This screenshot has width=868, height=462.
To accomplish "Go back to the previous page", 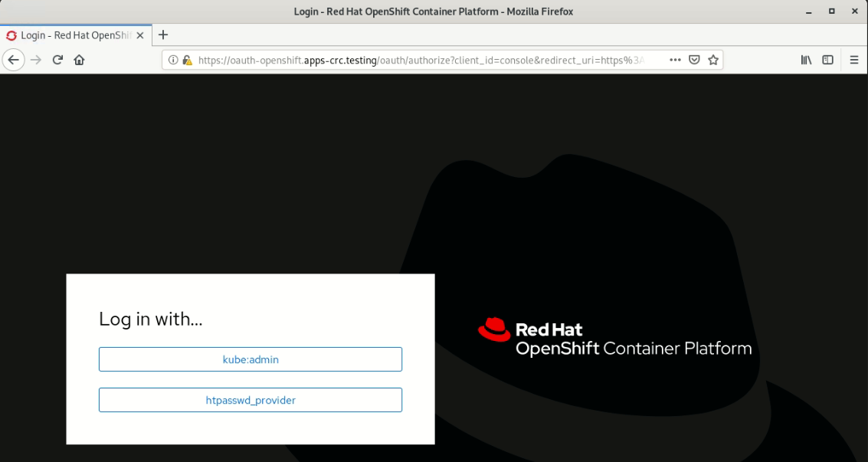I will 13,60.
